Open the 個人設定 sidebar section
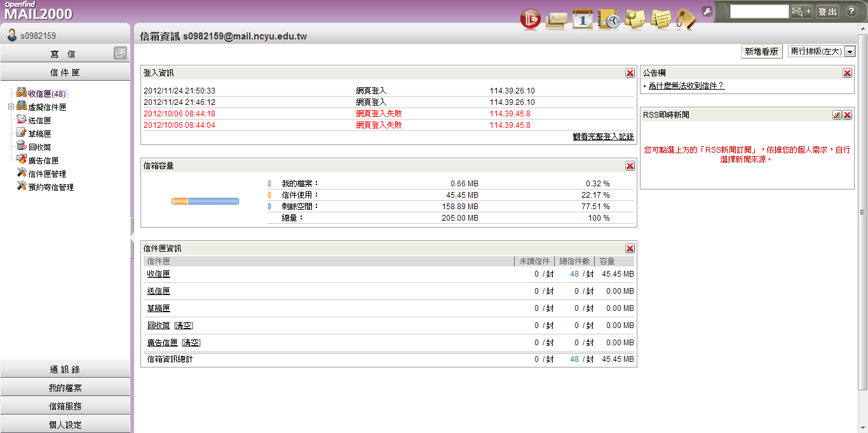The width and height of the screenshot is (868, 433). click(x=65, y=425)
